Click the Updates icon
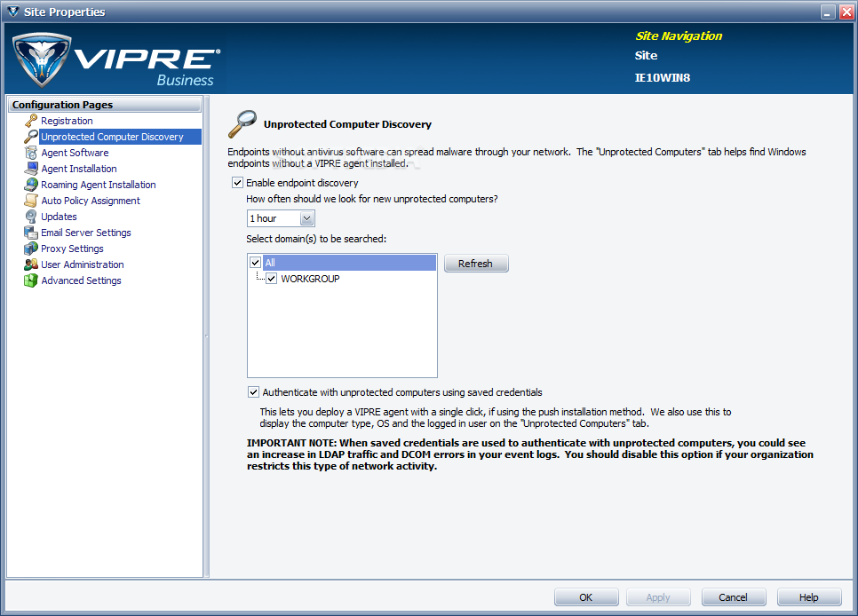This screenshot has width=858, height=616. coord(31,217)
